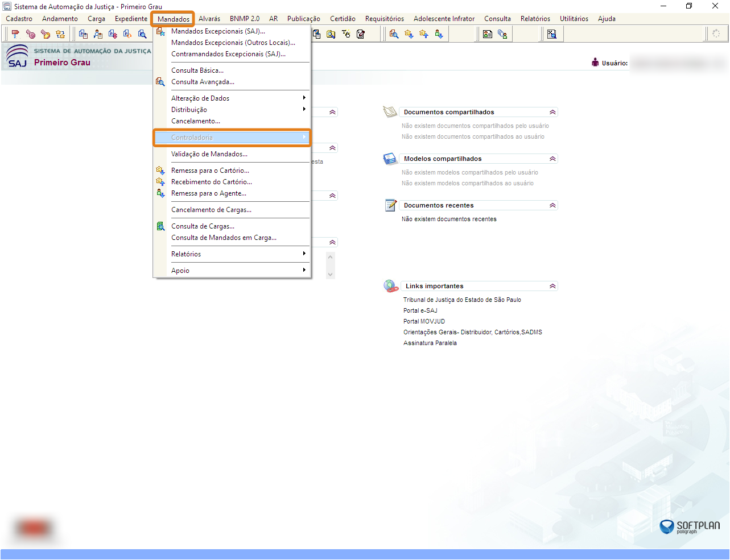
Task: Choose Contramandados Excepcionais (SAJ)...
Action: coord(232,54)
